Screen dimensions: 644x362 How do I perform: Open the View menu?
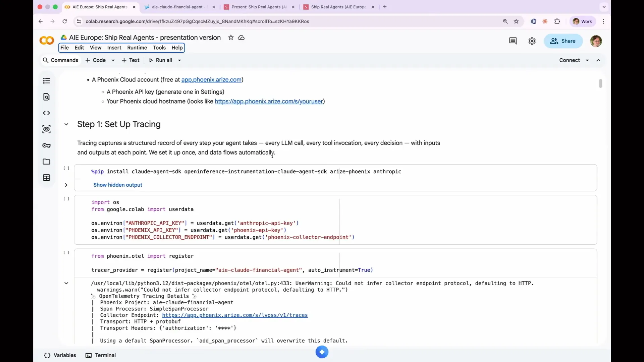click(96, 48)
